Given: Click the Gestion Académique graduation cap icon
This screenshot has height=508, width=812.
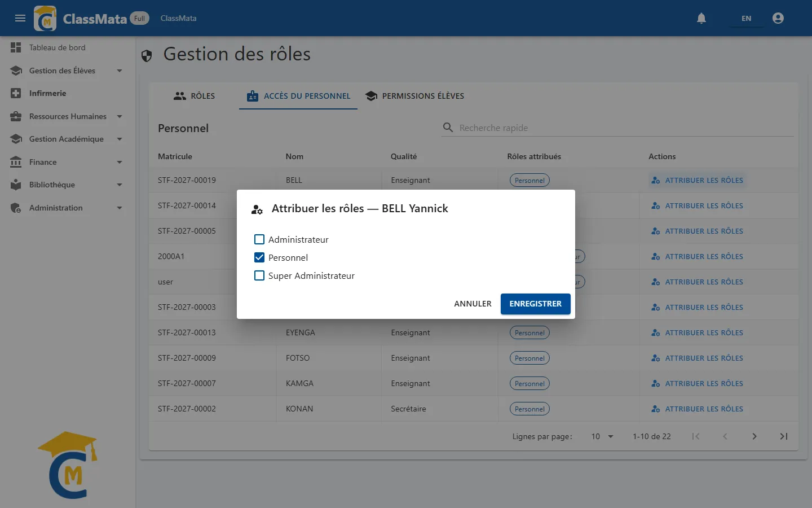Looking at the screenshot, I should (x=16, y=139).
